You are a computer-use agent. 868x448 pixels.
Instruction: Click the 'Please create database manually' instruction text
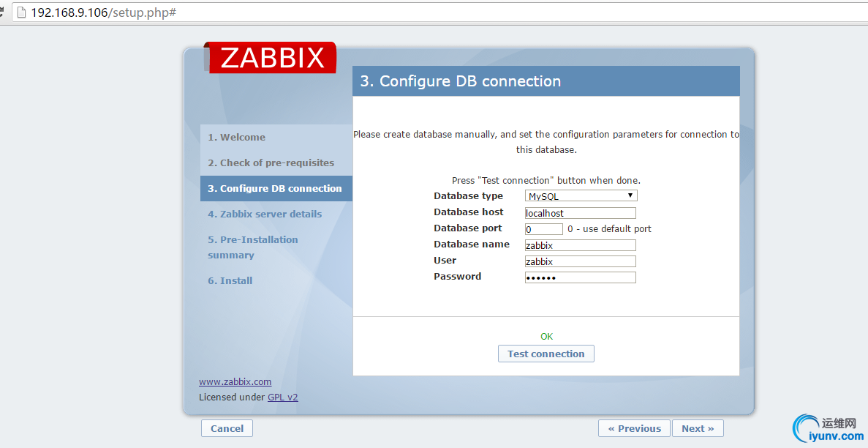[546, 142]
